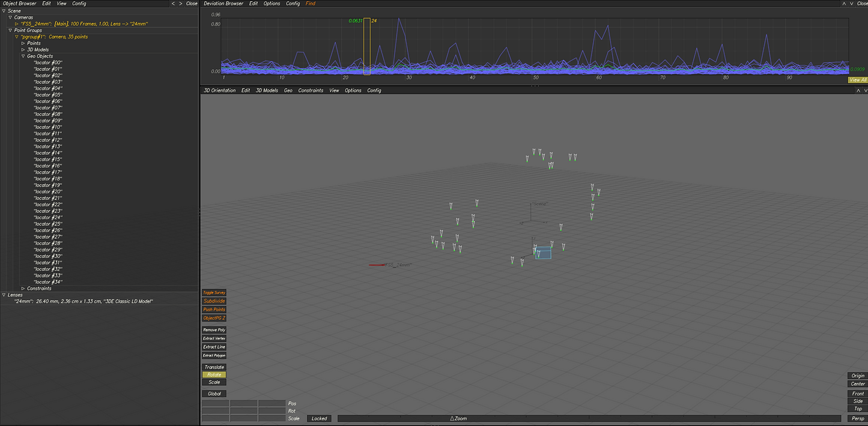Click the Scene origin axes in viewport
The width and height of the screenshot is (868, 426).
click(x=532, y=213)
